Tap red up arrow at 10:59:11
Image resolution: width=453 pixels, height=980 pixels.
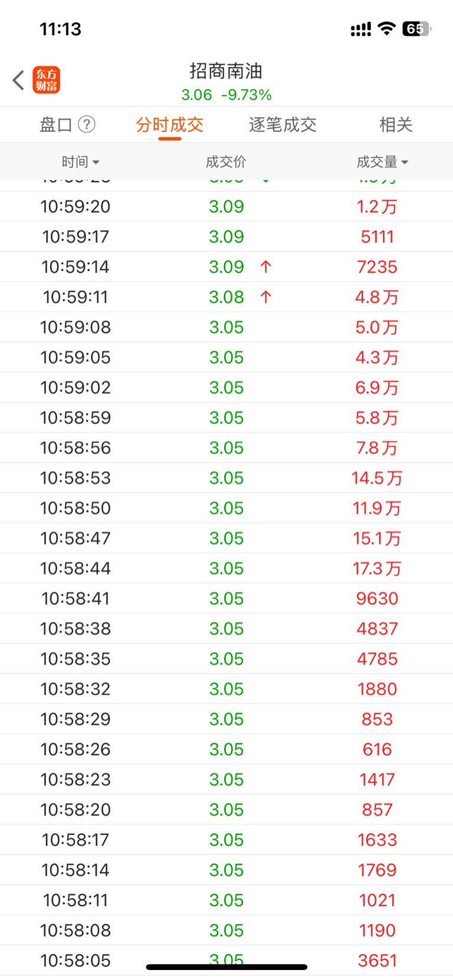pyautogui.click(x=266, y=297)
